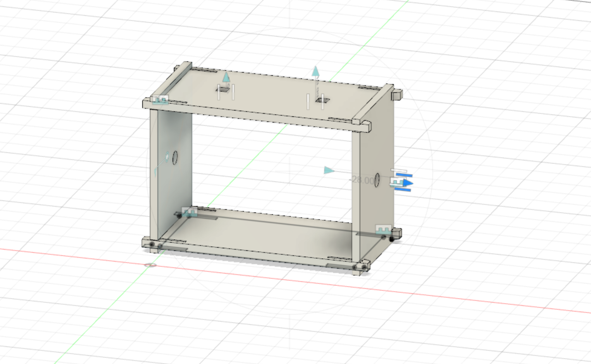This screenshot has width=591, height=364.
Task: Select the joint snap glyph at the top-left corner
Action: [160, 100]
